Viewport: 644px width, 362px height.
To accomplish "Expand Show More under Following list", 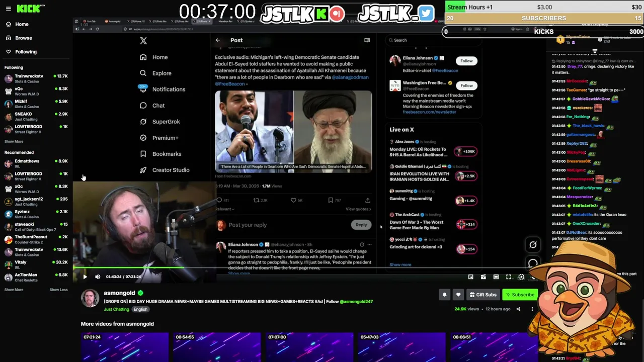I will click(x=14, y=142).
